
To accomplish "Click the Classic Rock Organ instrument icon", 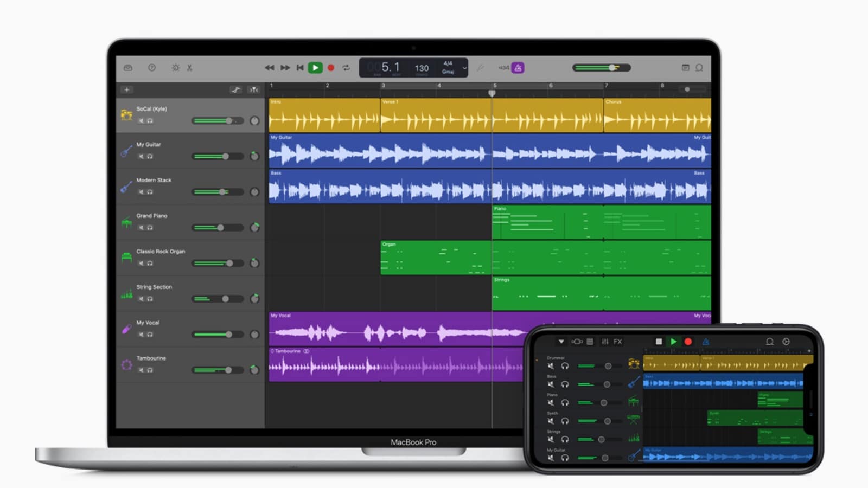I will [127, 257].
